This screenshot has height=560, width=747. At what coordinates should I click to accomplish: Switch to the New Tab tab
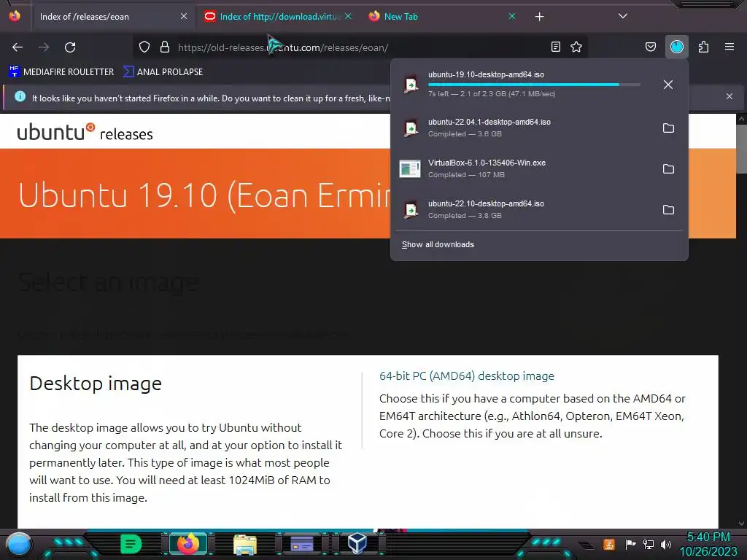(441, 17)
